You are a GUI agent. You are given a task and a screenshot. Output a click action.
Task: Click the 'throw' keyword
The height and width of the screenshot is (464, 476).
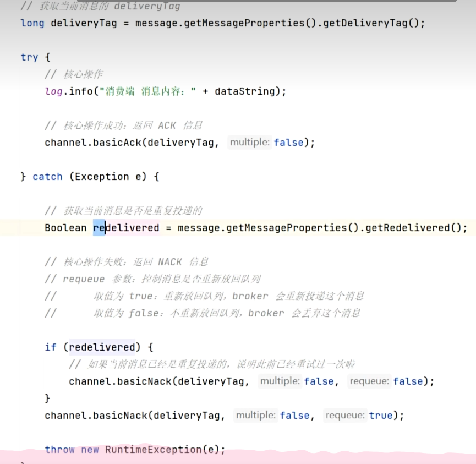59,450
